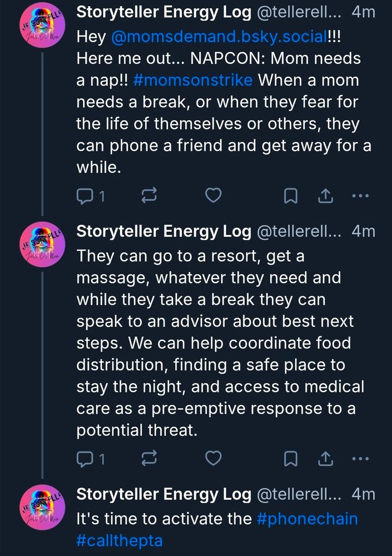Repost the post about food distribution

click(x=149, y=458)
